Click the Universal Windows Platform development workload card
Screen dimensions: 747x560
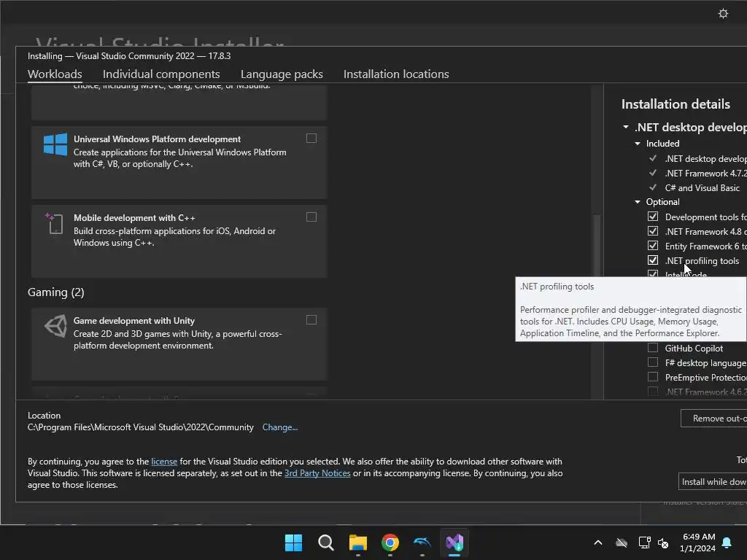[x=179, y=163]
